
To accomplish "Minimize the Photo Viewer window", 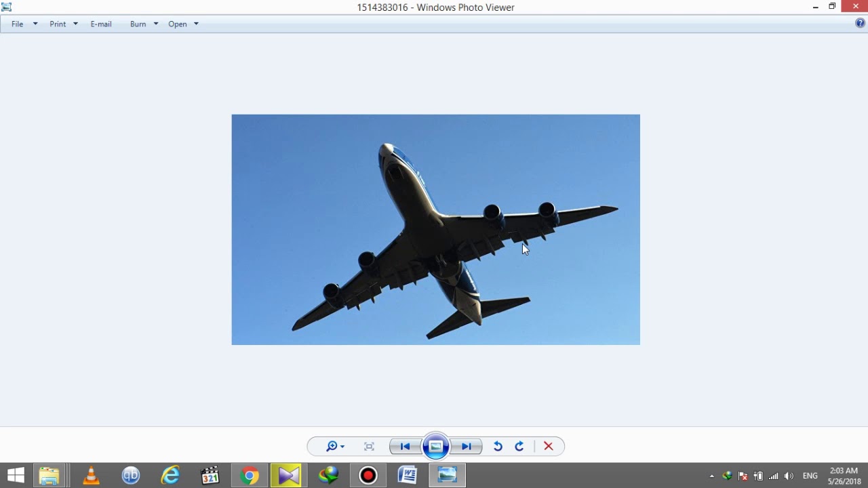I will [x=815, y=7].
